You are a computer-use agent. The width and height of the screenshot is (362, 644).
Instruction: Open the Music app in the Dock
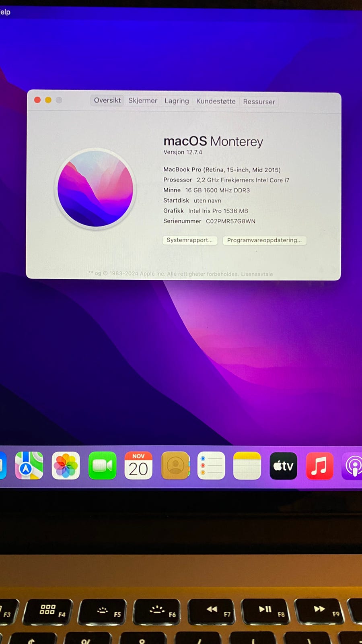(x=319, y=466)
